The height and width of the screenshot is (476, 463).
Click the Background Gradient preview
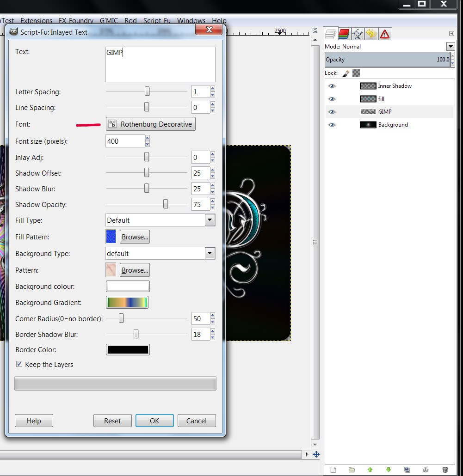[127, 302]
